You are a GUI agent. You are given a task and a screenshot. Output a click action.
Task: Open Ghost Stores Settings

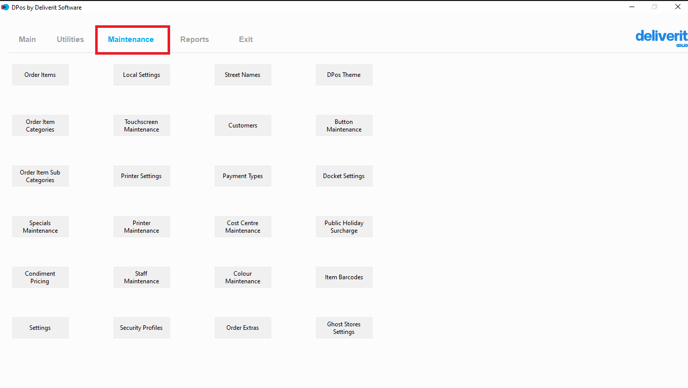[x=344, y=328]
